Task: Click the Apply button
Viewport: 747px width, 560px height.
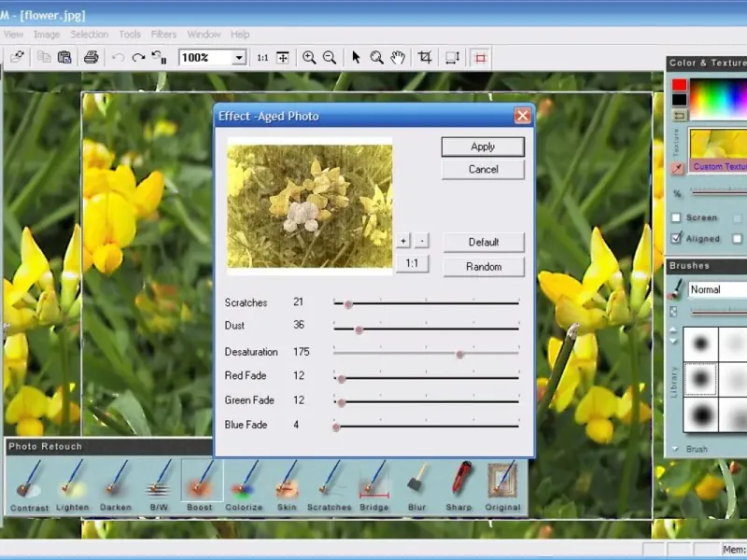Action: 483,147
